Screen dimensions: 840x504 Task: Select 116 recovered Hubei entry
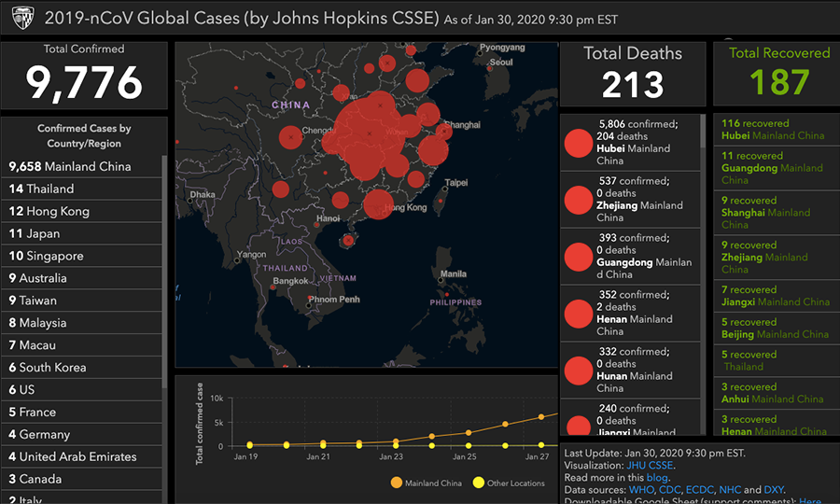pos(777,129)
